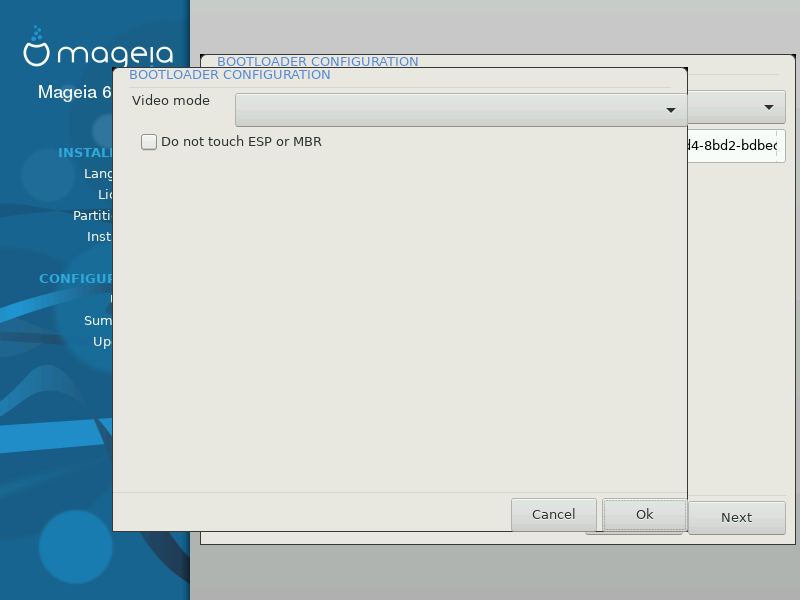The image size is (800, 600).
Task: Click the Do not touch ESP or MBR label
Action: tap(241, 142)
